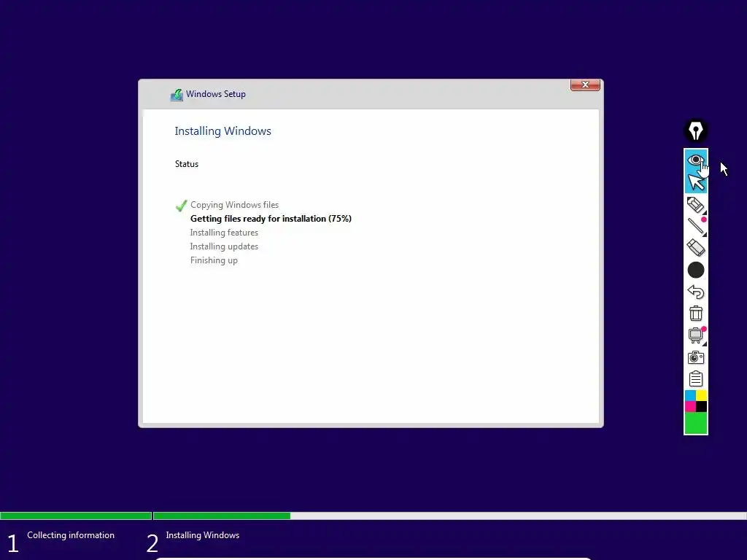Screen dimensions: 747x560
Task: Click 'Finishing up' status line
Action: 214,260
